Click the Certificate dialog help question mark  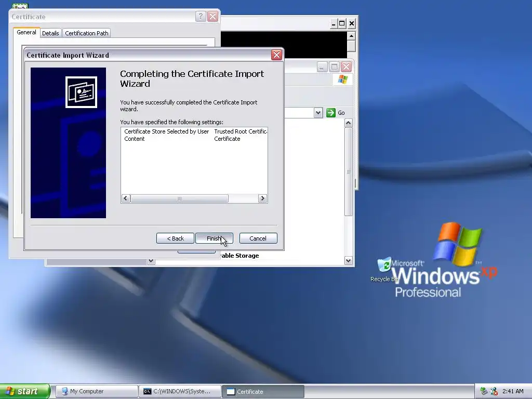[201, 16]
